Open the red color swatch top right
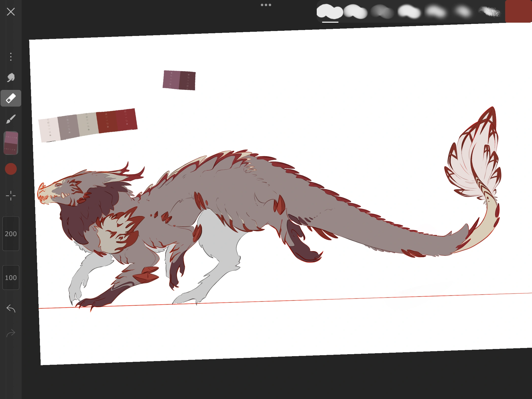This screenshot has width=532, height=399. [x=518, y=11]
